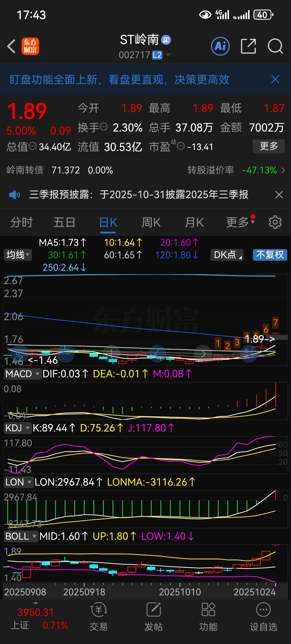Tap the 更多 quote details button
291x644 pixels.
[x=269, y=146]
